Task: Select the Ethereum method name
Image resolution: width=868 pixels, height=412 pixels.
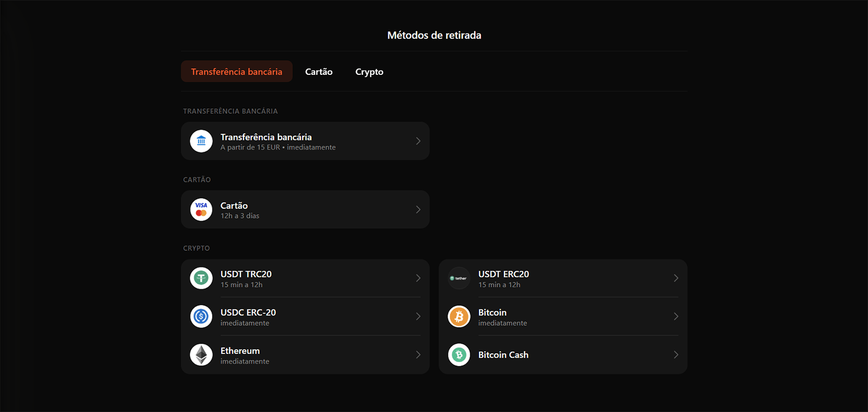Action: coord(240,351)
